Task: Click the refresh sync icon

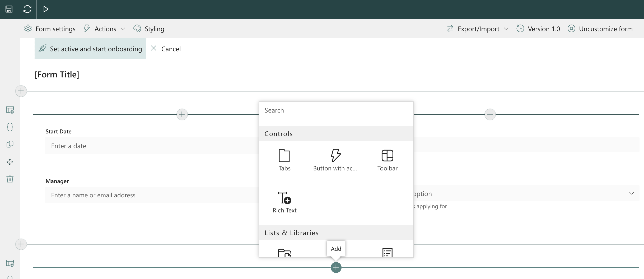Action: pyautogui.click(x=27, y=9)
